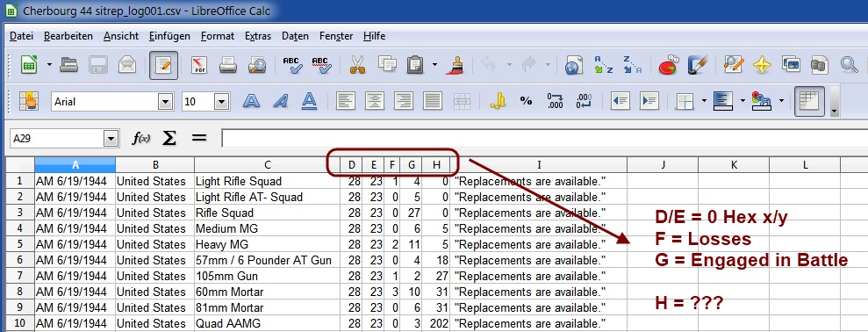Image resolution: width=868 pixels, height=332 pixels.
Task: Open the Arial font name list
Action: tap(166, 101)
